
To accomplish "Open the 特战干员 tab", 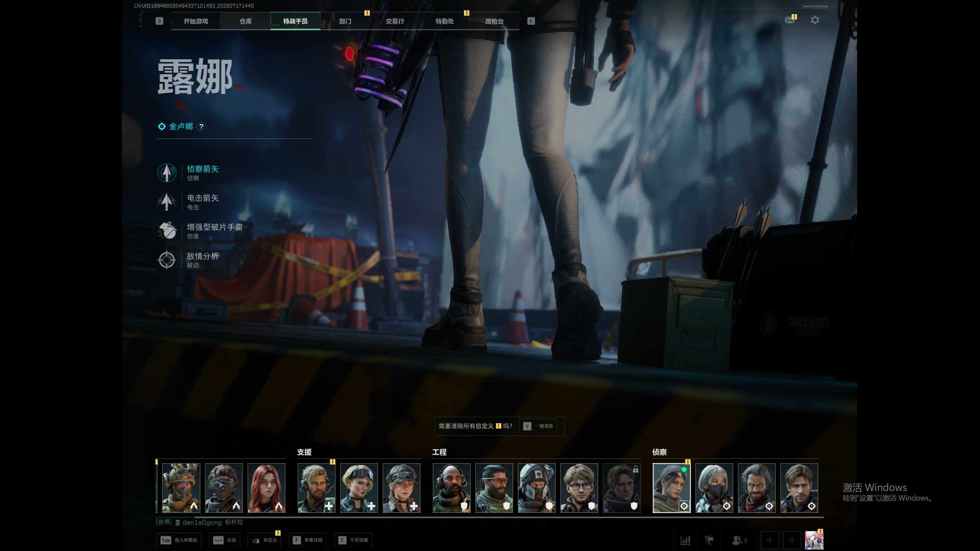I will pyautogui.click(x=295, y=21).
